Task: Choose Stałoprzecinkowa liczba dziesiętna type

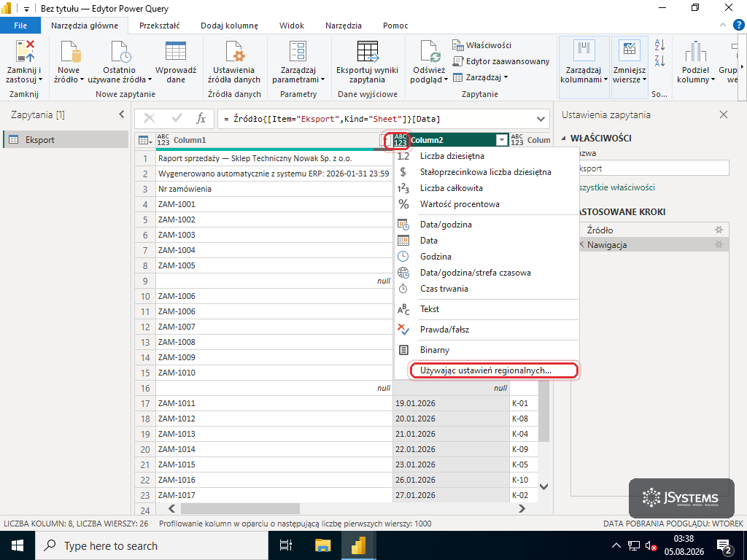Action: (x=487, y=172)
